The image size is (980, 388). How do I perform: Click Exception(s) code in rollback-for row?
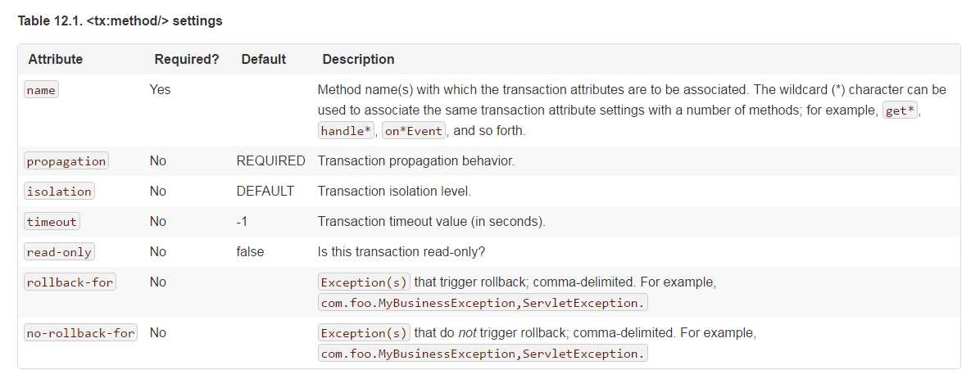[x=365, y=282]
